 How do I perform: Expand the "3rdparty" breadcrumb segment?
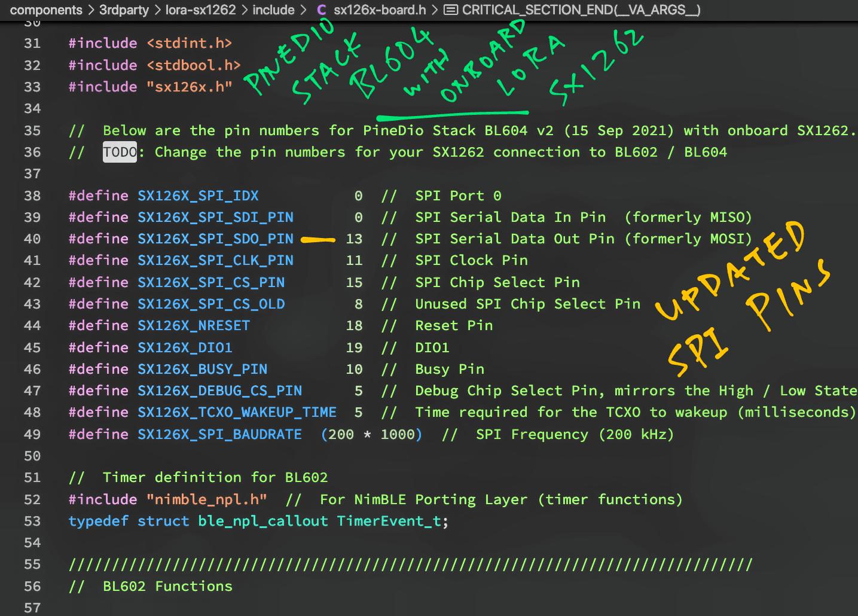[124, 10]
